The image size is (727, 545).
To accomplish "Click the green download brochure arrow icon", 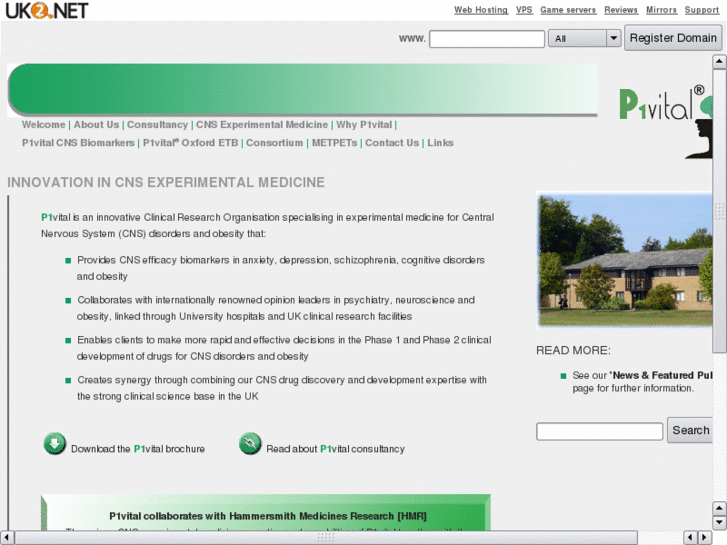I will tap(55, 443).
